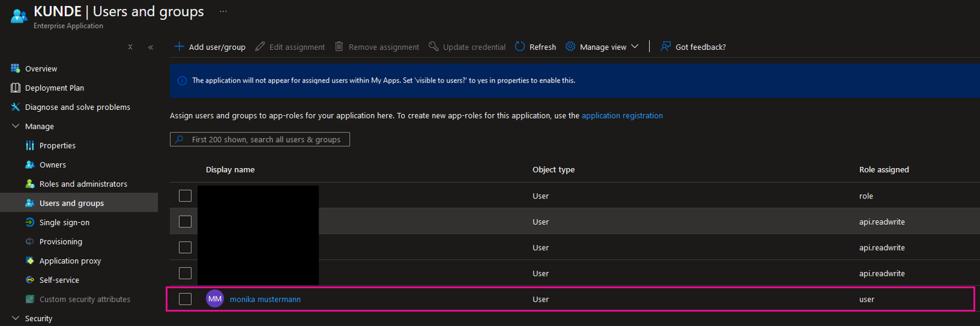980x326 pixels.
Task: Open monika mustermann user link
Action: pyautogui.click(x=265, y=299)
